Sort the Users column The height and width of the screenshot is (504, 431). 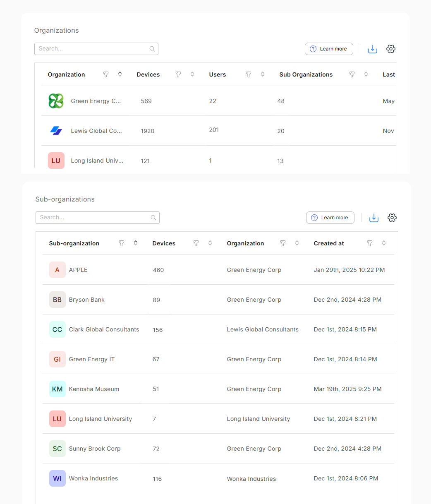[263, 74]
